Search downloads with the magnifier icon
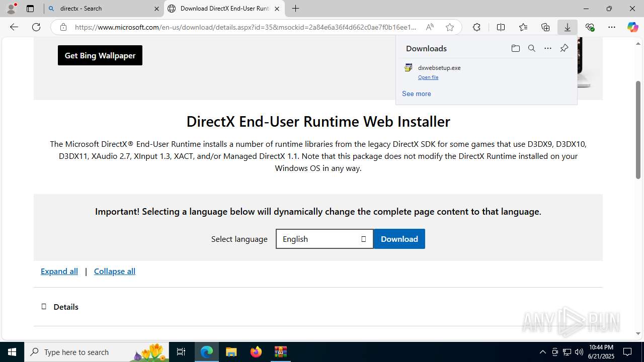The height and width of the screenshot is (362, 644). click(531, 48)
